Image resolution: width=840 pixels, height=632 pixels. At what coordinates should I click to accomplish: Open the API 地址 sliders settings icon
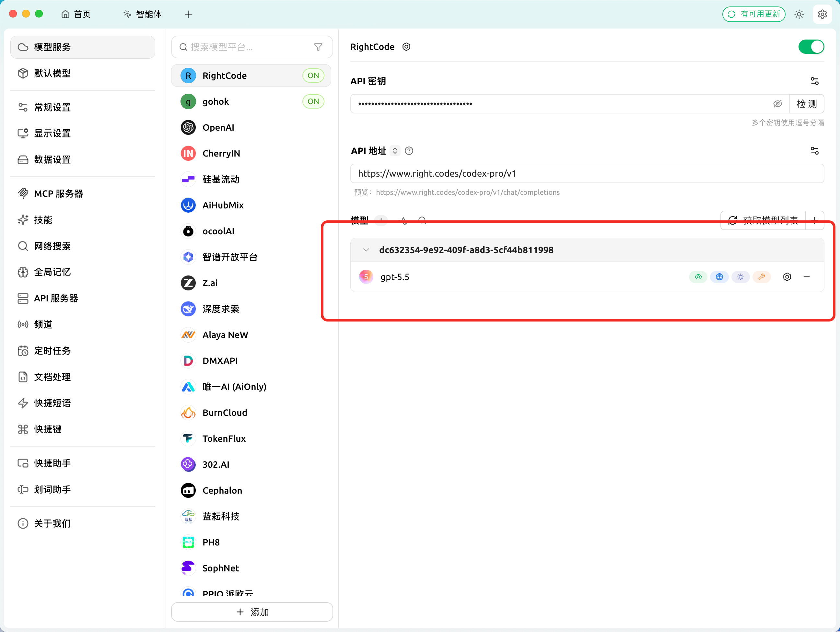pyautogui.click(x=814, y=151)
